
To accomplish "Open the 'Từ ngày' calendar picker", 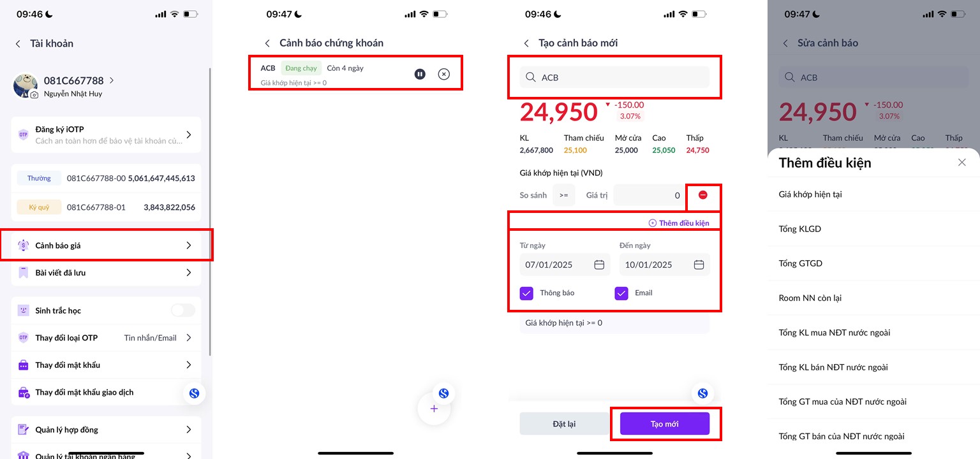I will tap(599, 265).
